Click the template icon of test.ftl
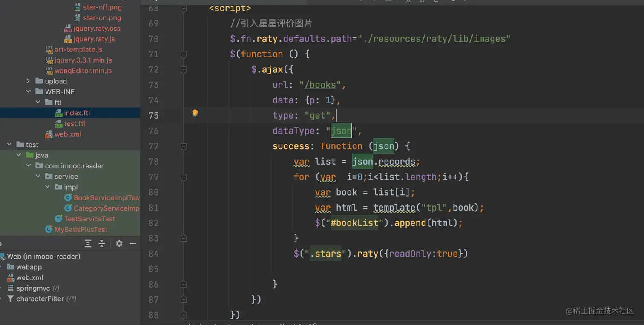This screenshot has width=644, height=325. click(58, 124)
